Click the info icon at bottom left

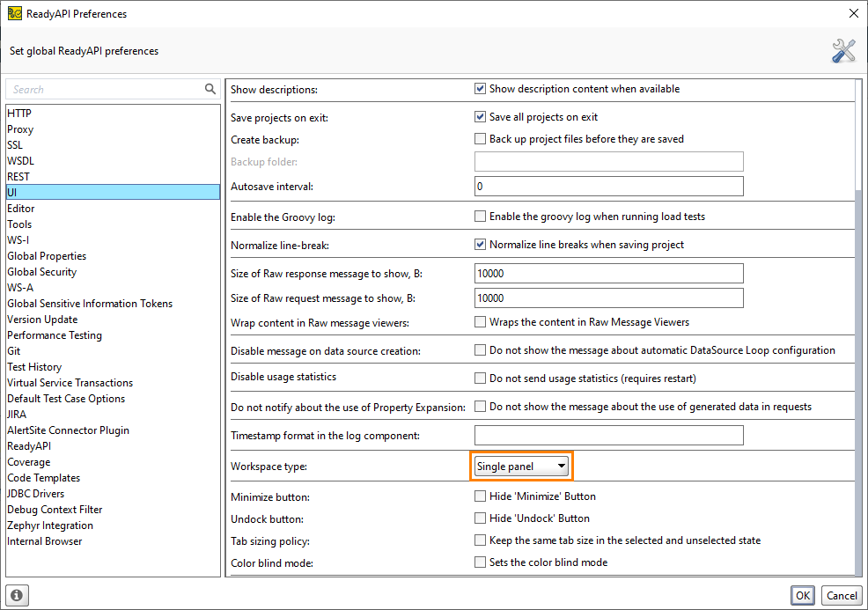[17, 595]
